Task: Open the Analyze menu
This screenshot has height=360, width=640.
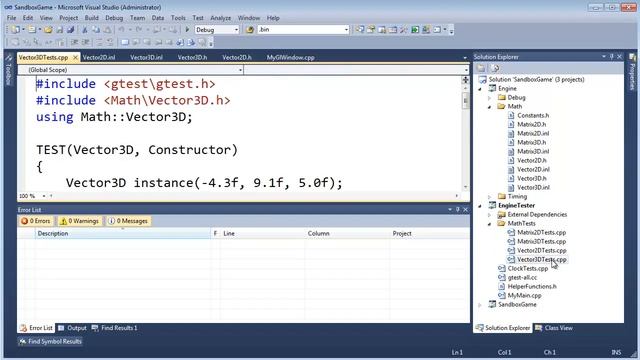Action: (221, 18)
